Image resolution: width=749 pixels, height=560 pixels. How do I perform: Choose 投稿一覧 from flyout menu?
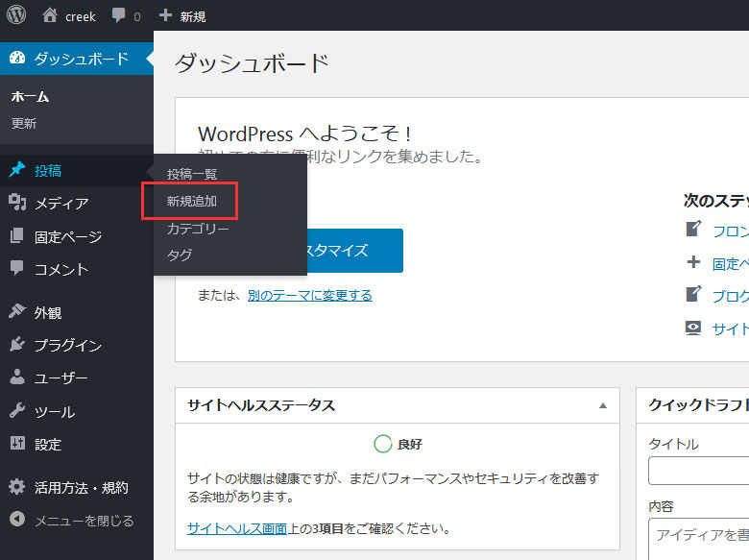coord(192,174)
